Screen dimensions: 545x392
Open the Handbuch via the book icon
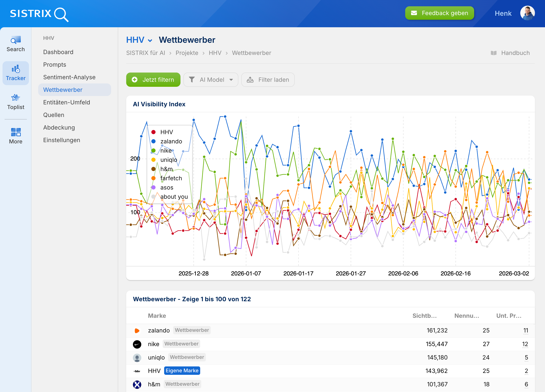tap(494, 53)
